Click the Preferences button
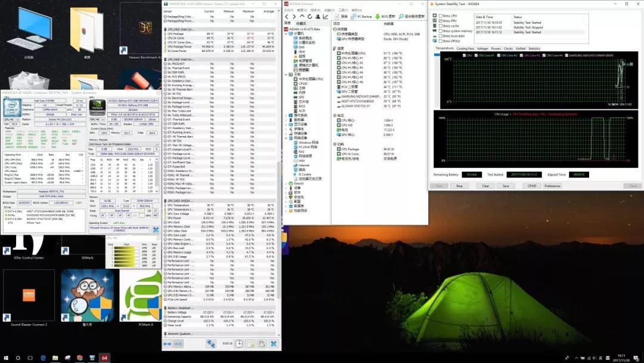644x363 pixels. click(x=552, y=186)
